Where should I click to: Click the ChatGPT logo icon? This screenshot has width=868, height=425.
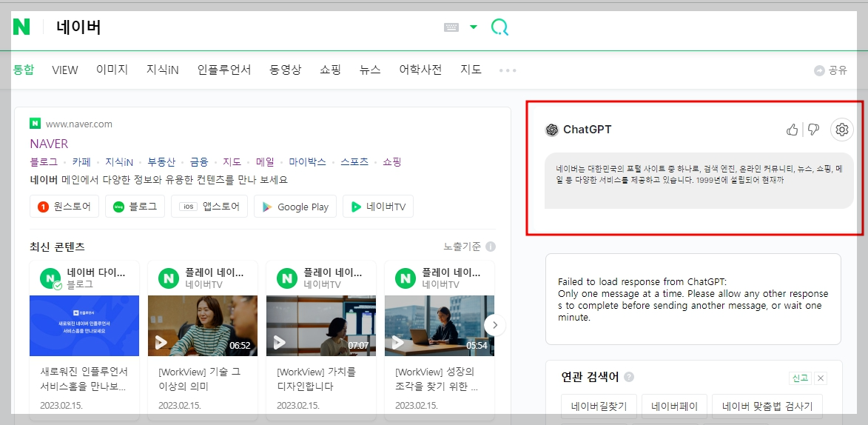click(x=552, y=130)
